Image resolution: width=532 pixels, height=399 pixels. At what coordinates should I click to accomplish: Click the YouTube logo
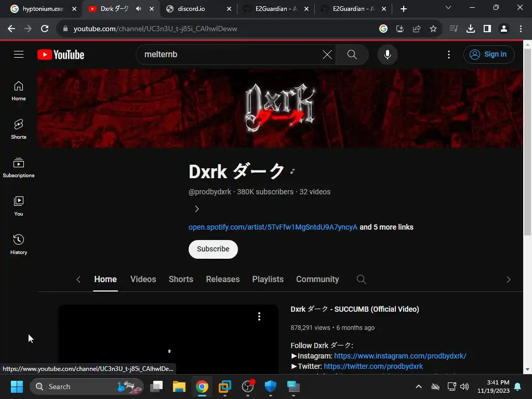[61, 55]
